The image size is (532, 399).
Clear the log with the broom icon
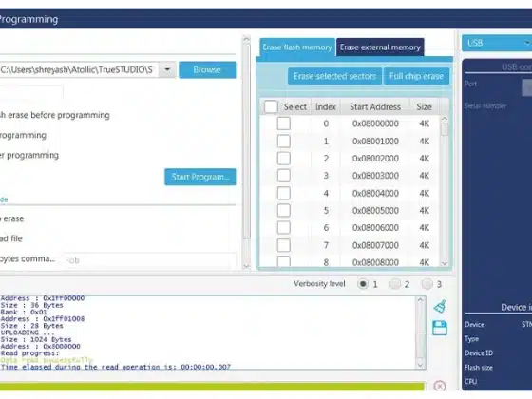(440, 307)
